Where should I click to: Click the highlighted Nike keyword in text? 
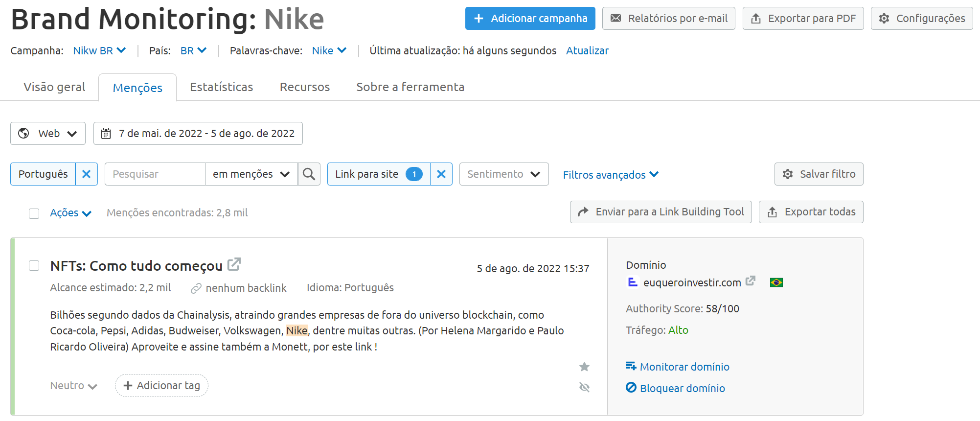[x=297, y=331]
